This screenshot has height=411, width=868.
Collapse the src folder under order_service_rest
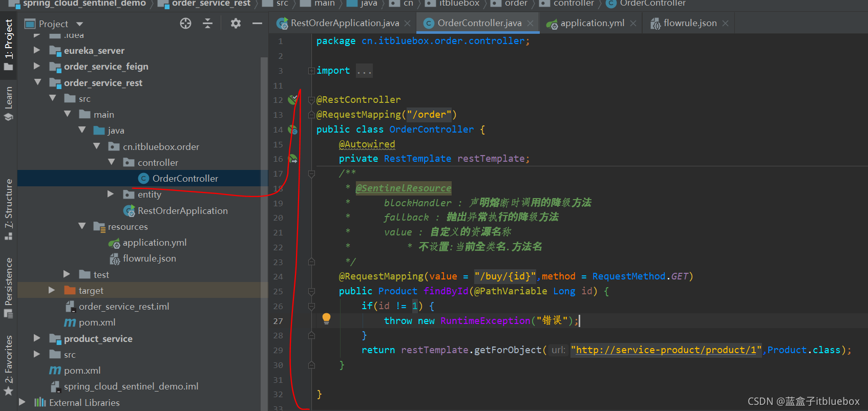(x=52, y=98)
